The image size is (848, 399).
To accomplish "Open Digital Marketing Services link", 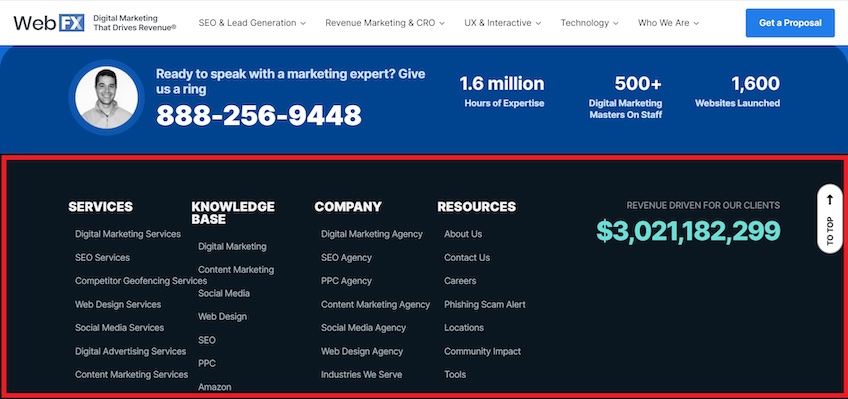I will (128, 234).
